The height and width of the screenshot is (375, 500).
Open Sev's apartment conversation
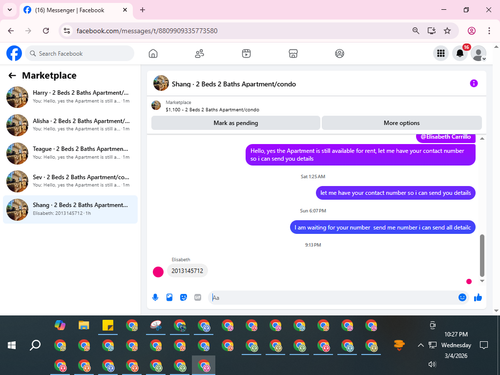[x=70, y=181]
